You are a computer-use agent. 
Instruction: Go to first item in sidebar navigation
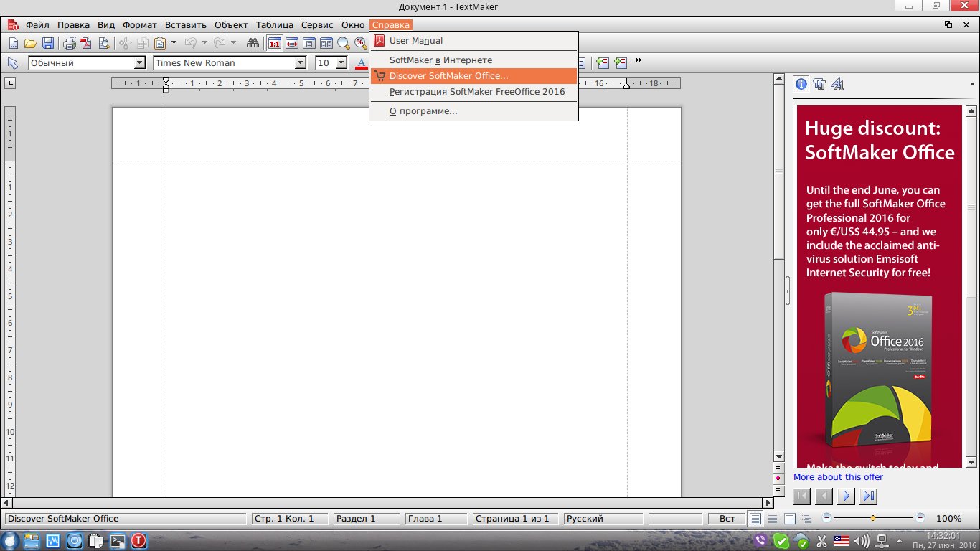802,496
